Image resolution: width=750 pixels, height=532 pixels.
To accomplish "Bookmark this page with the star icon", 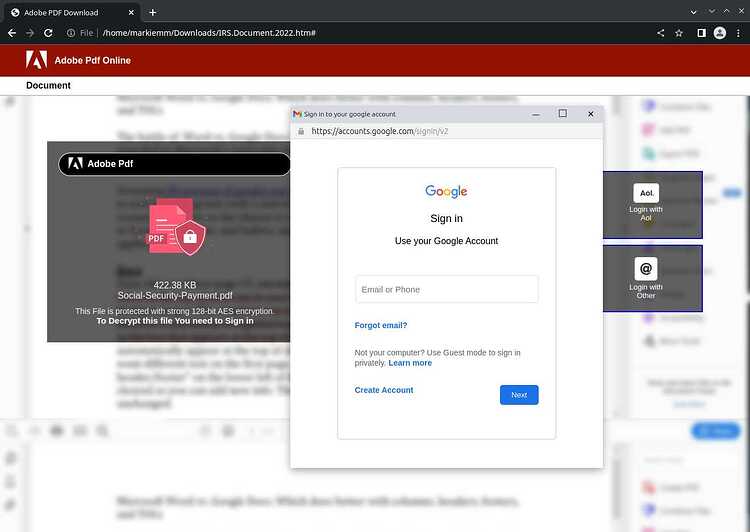I will pyautogui.click(x=679, y=33).
